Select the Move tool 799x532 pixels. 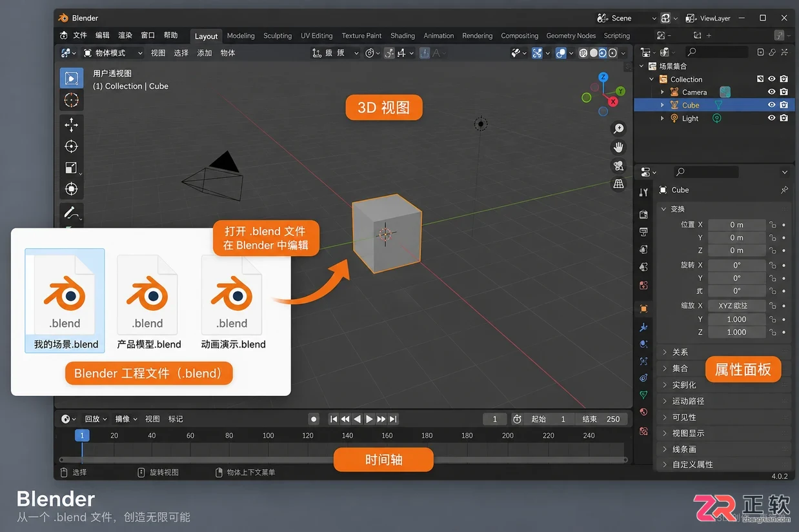click(72, 124)
